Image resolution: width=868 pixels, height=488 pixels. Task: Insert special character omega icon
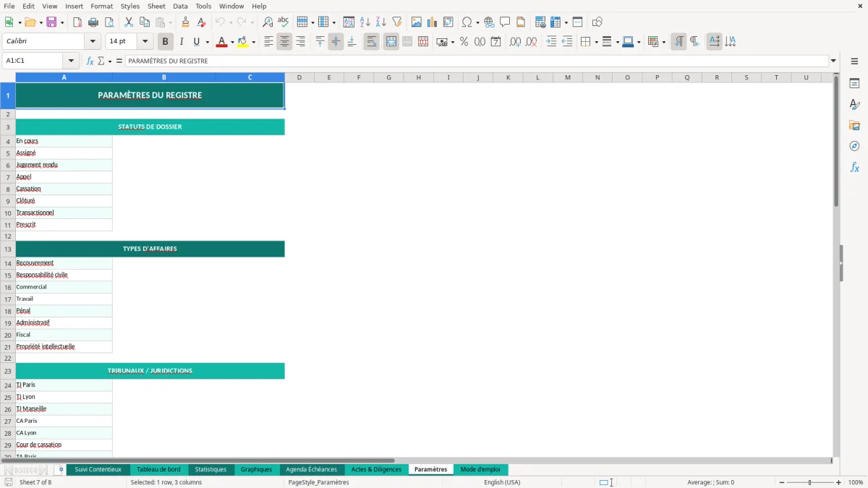(x=467, y=22)
